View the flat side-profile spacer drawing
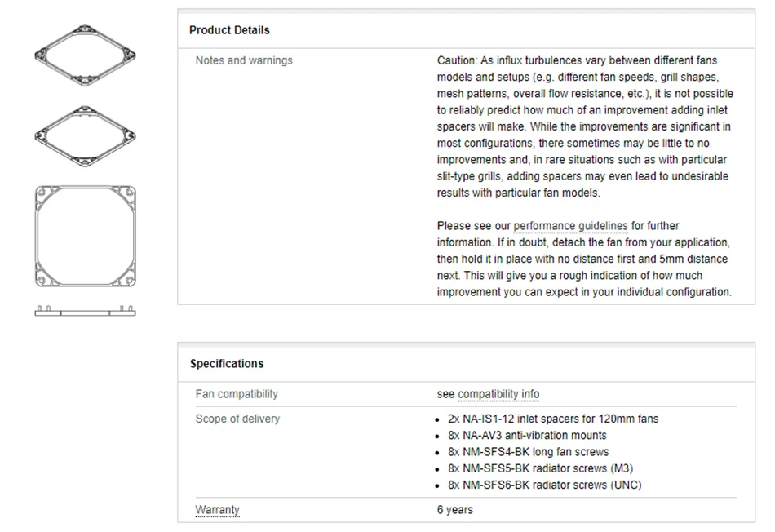 pyautogui.click(x=85, y=311)
